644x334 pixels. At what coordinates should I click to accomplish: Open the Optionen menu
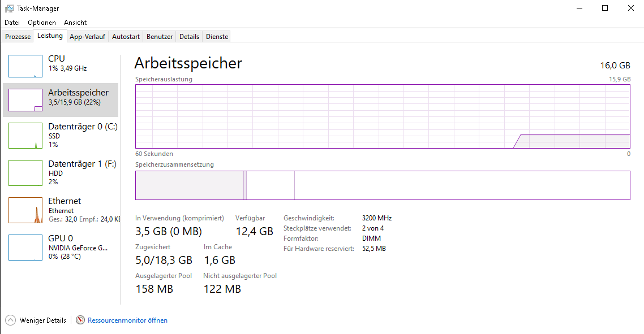click(42, 23)
